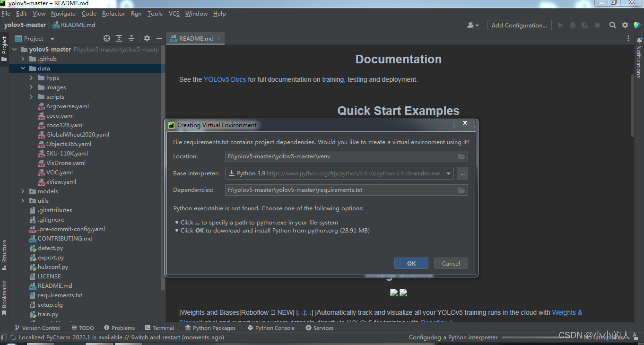Click the README preview vertical scrollbar

point(633,105)
